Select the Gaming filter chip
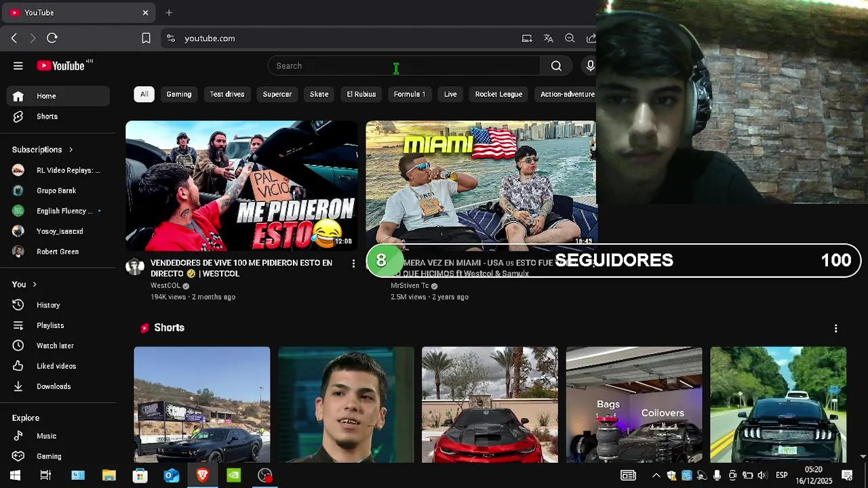This screenshot has width=868, height=488. (179, 94)
